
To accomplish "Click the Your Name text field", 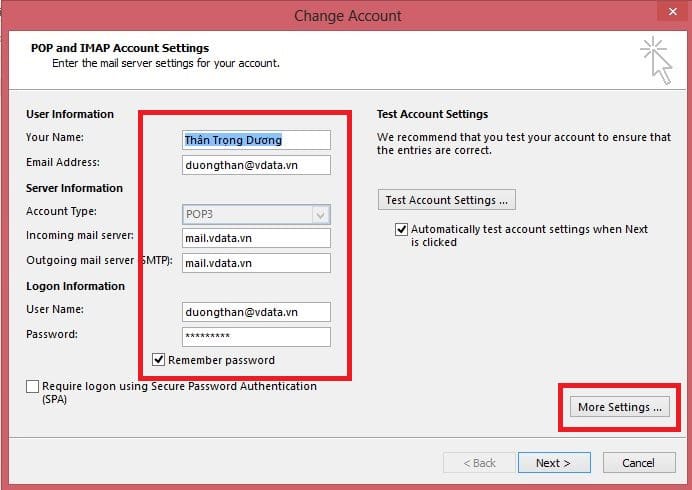I will (x=256, y=140).
